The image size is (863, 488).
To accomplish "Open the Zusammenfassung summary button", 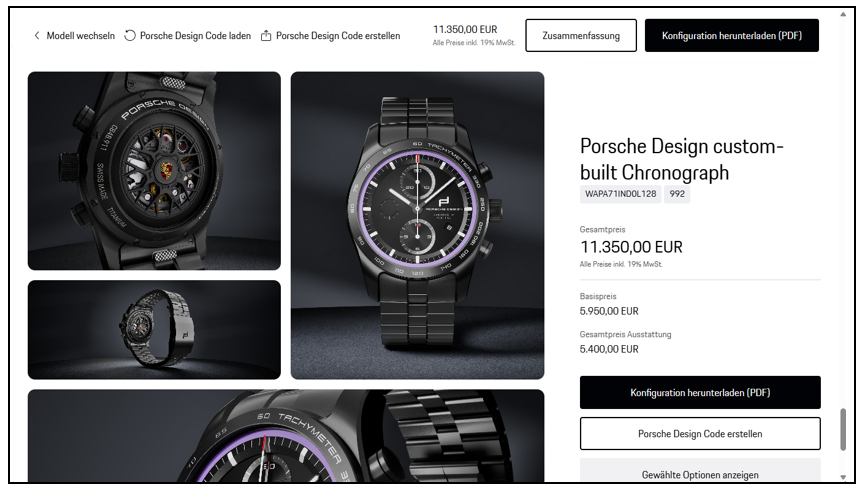I will pos(580,36).
